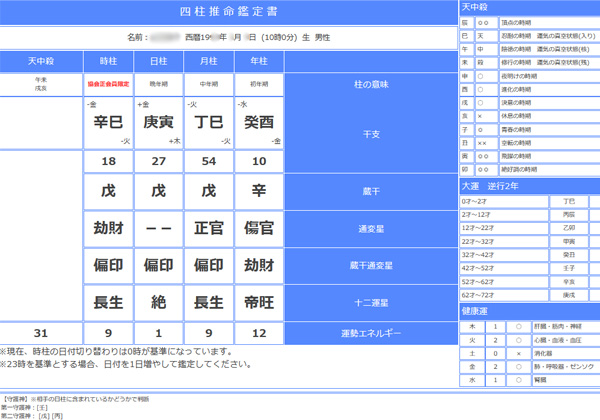Click the 四柱推命鑑定書 title banner
Screen dimensions: 600x420
(x=228, y=12)
